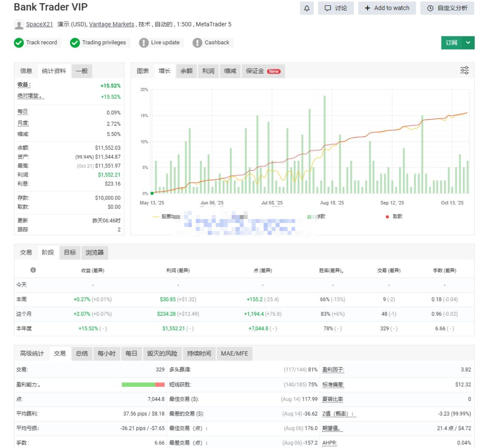Open the Vantage Markets broker link

111,24
